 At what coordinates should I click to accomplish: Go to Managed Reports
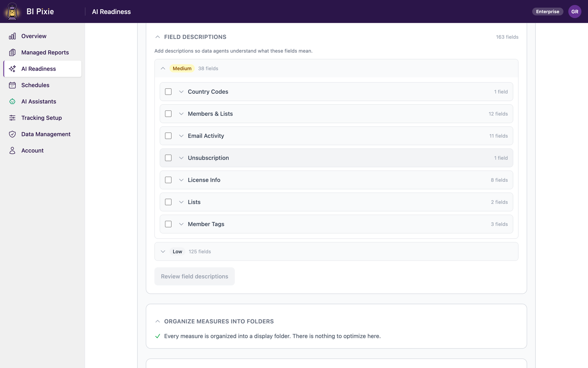point(43,52)
